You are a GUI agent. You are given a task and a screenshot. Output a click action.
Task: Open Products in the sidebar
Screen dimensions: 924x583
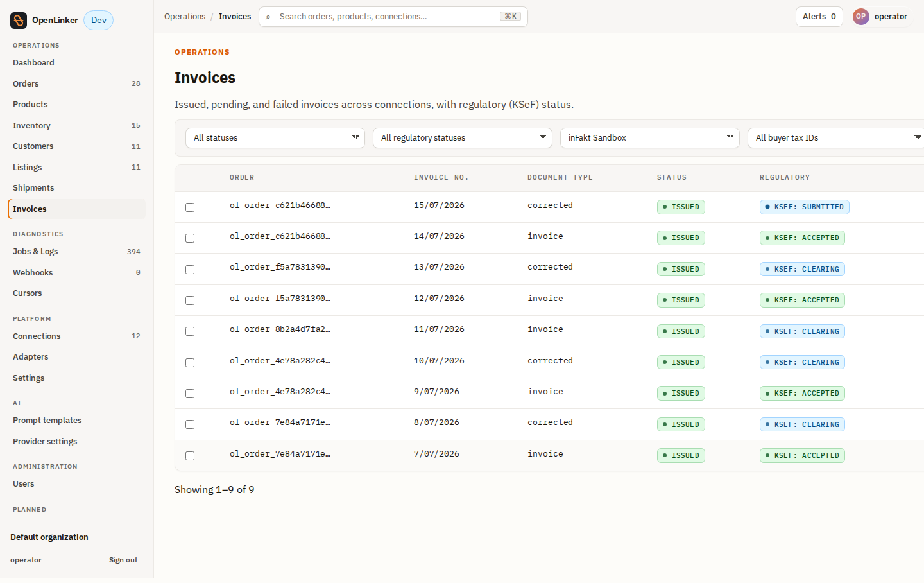[76, 105]
